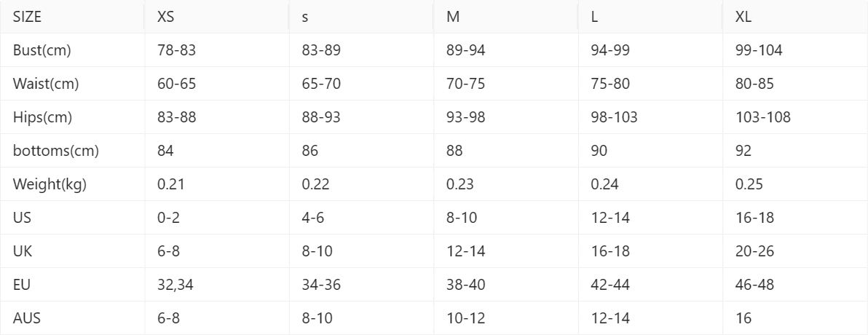Click the 0.23 weight cell
The image size is (868, 335).
click(505, 184)
